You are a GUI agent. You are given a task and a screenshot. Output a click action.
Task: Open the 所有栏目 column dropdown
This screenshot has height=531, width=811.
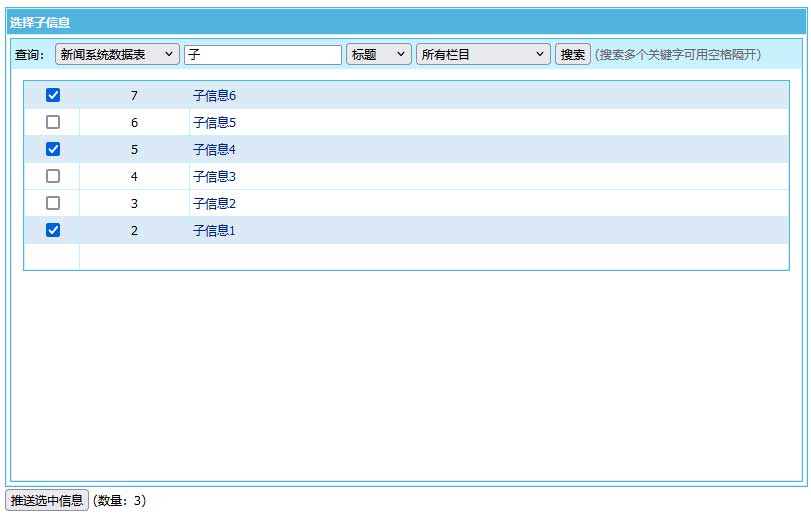(x=483, y=55)
